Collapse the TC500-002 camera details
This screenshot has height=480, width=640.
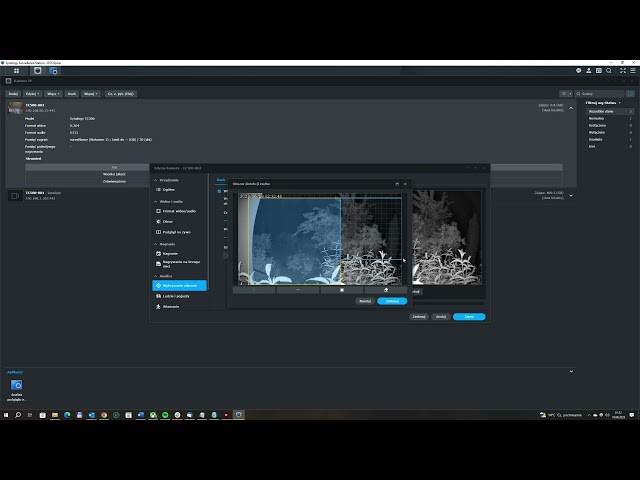click(571, 108)
